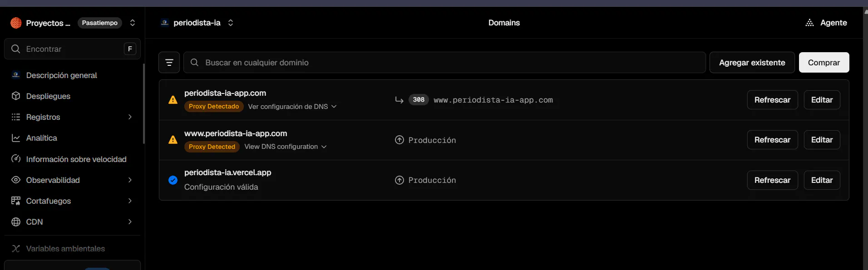Image resolution: width=868 pixels, height=270 pixels.
Task: Open the team switcher chevron beside Pasatiempo
Action: (x=133, y=23)
